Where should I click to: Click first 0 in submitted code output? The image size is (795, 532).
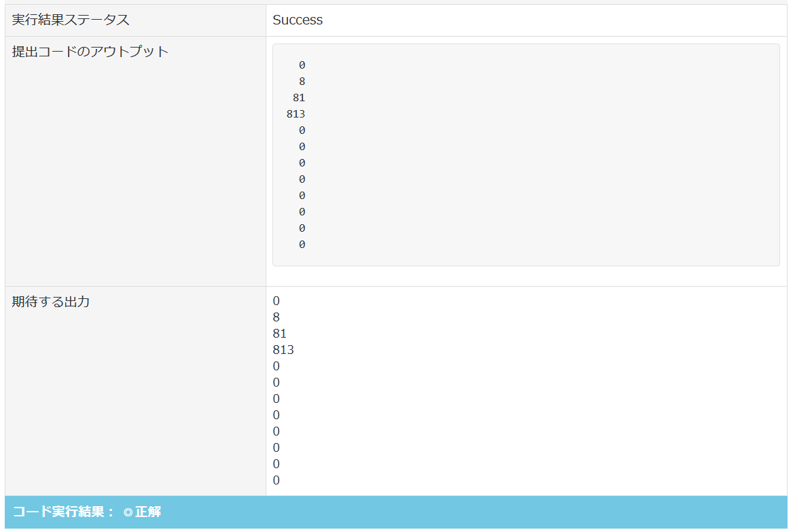tap(302, 65)
